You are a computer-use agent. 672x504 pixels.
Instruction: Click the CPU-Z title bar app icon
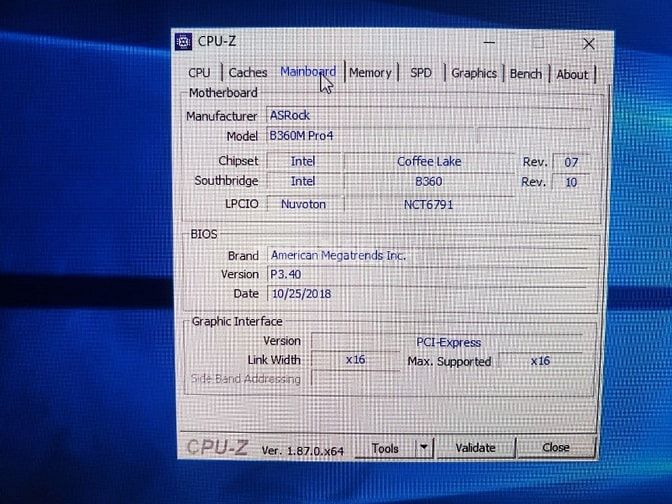pyautogui.click(x=183, y=42)
